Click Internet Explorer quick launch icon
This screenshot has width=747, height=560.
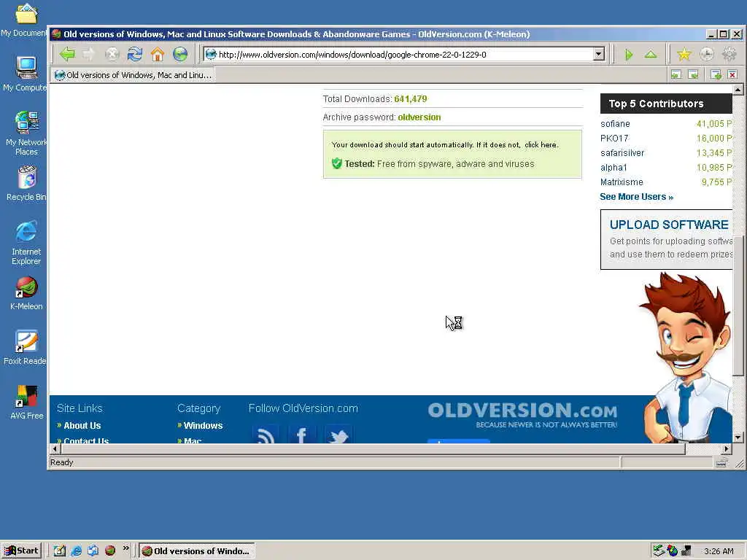point(76,551)
